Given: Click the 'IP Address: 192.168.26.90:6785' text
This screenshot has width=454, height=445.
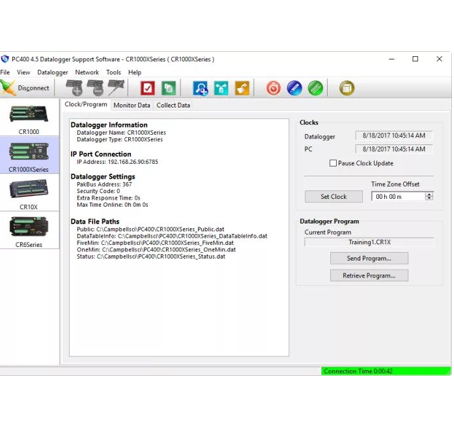Looking at the screenshot, I should [117, 162].
